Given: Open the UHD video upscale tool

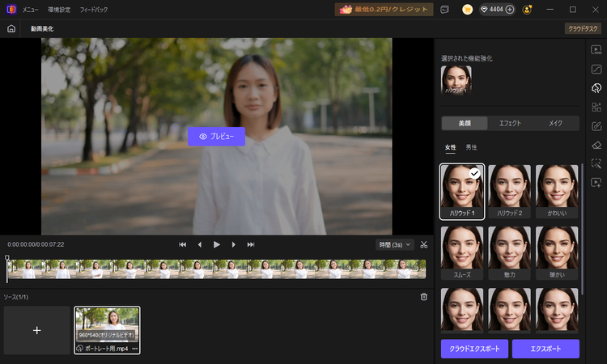Looking at the screenshot, I should (596, 50).
